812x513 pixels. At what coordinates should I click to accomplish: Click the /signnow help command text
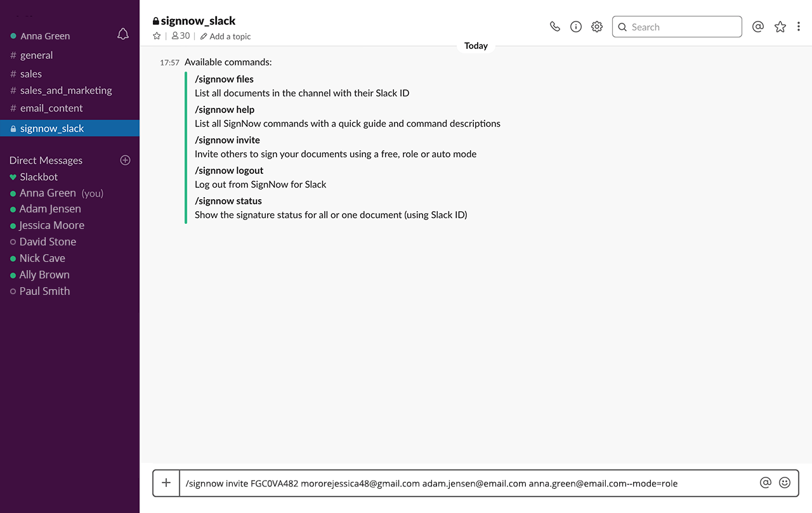point(225,110)
